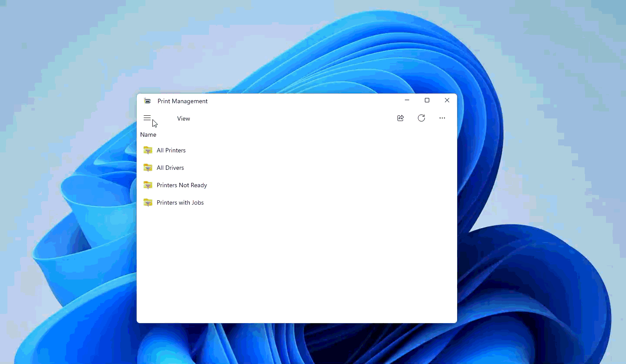
Task: Open the All Printers entry
Action: click(171, 150)
